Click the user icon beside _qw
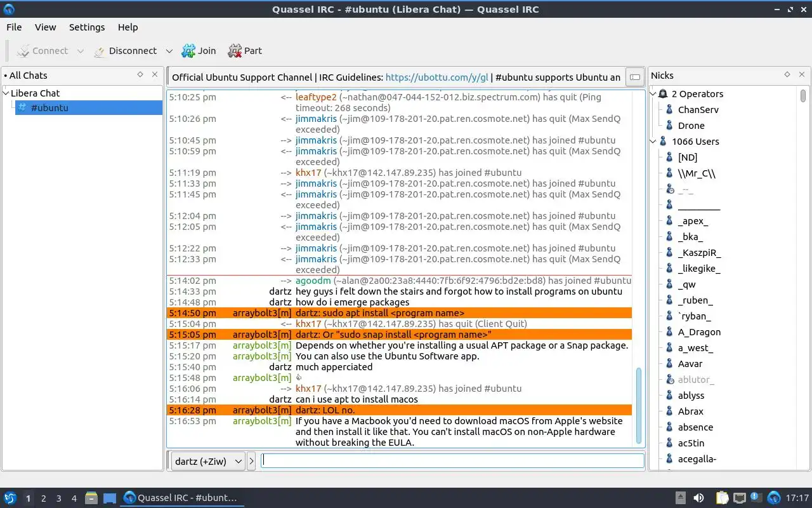The image size is (812, 508). tap(669, 284)
